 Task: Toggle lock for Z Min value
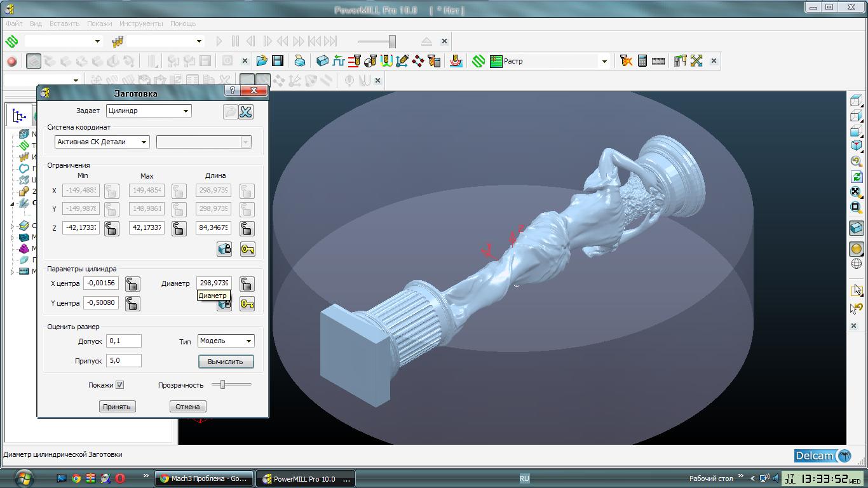pos(111,228)
